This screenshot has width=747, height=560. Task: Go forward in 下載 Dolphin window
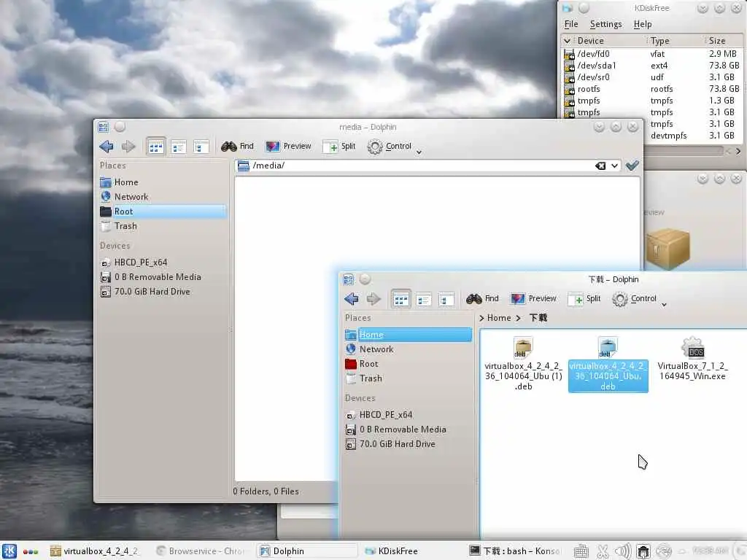click(x=373, y=299)
